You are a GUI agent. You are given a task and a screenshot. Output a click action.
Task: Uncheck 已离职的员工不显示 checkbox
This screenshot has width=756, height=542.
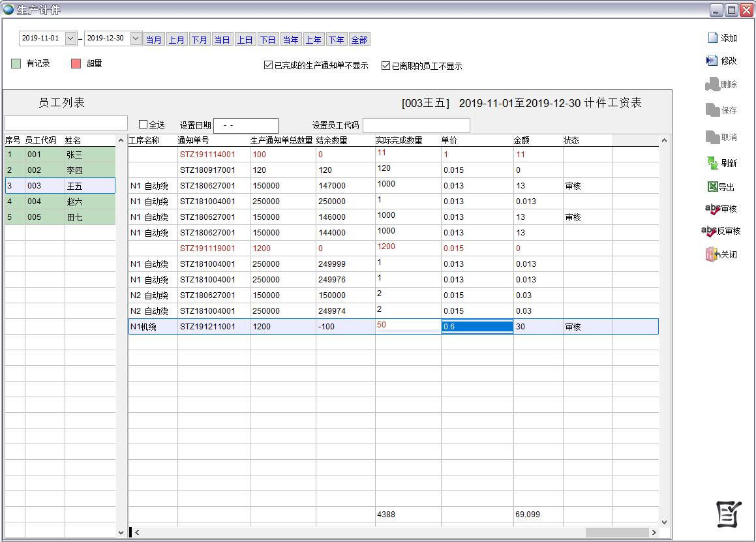click(386, 66)
